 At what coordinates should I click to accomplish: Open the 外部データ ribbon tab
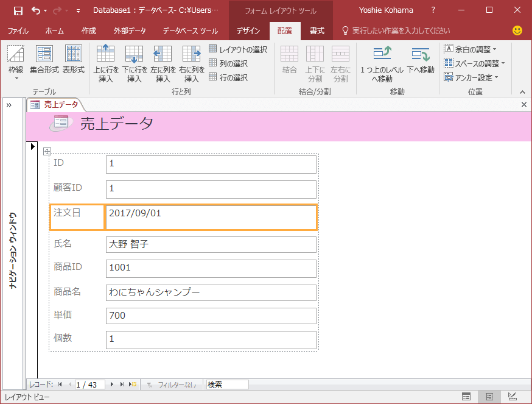click(130, 31)
